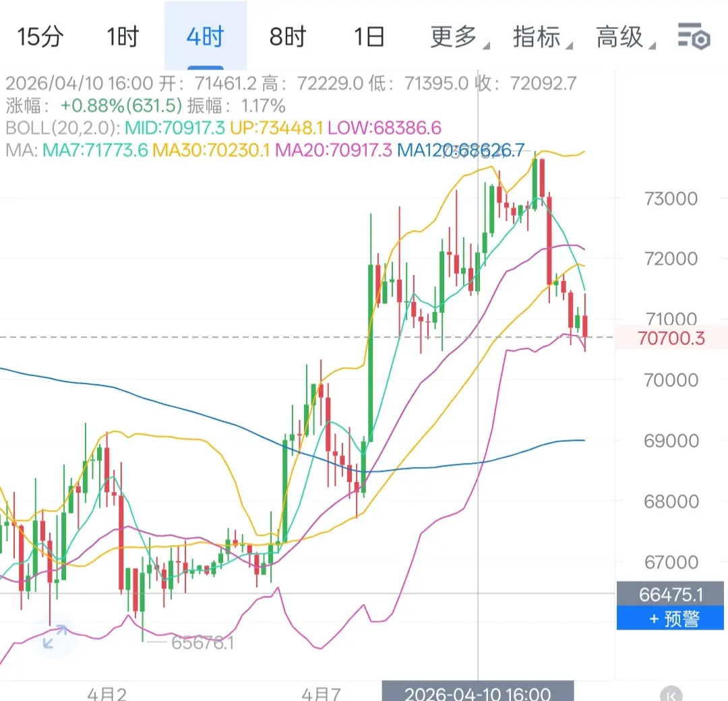Click the MID:70917.3 Bollinger value

(x=175, y=127)
